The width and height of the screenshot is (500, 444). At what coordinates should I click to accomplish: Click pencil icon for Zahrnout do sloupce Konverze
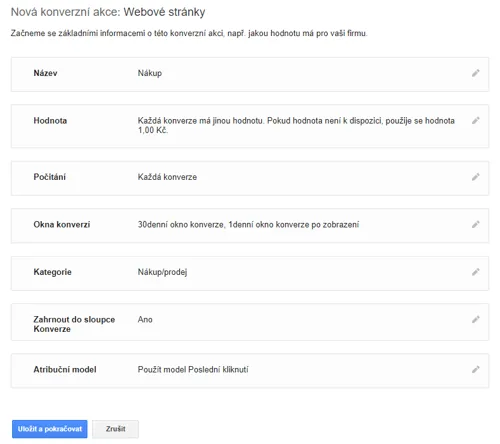click(x=476, y=319)
